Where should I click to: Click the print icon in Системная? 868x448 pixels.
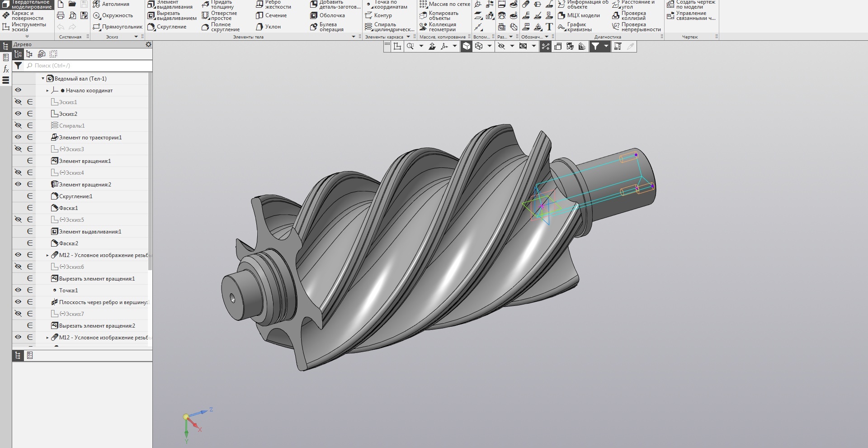click(61, 15)
